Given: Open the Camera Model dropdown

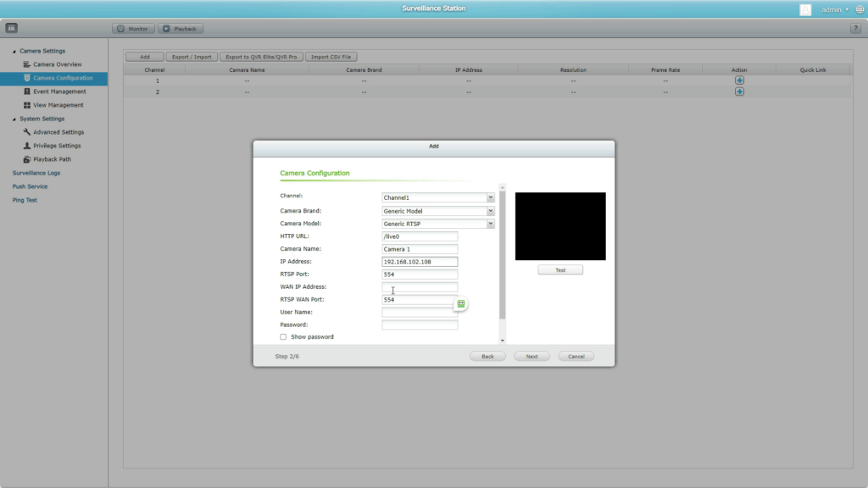Looking at the screenshot, I should [x=490, y=223].
